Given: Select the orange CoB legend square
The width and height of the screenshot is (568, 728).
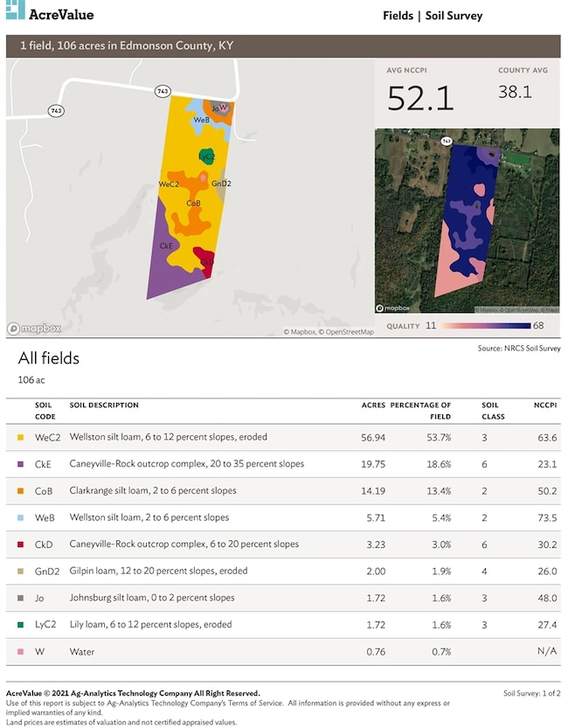Looking at the screenshot, I should pos(21,490).
